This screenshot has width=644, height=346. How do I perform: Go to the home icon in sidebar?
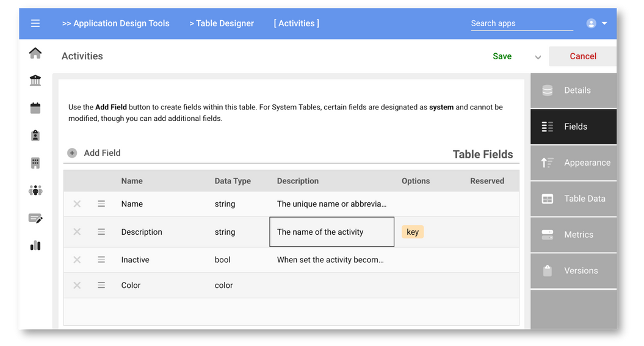(35, 53)
